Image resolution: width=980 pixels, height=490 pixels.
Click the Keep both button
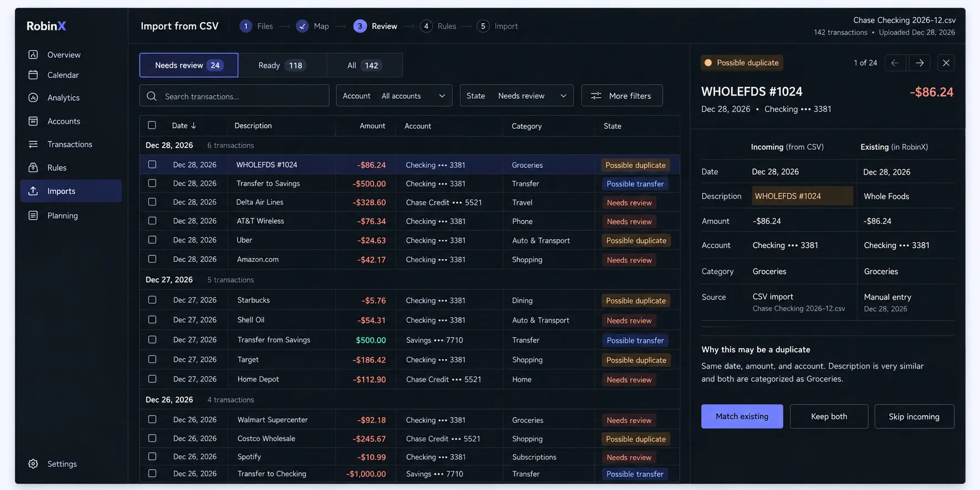coord(829,417)
